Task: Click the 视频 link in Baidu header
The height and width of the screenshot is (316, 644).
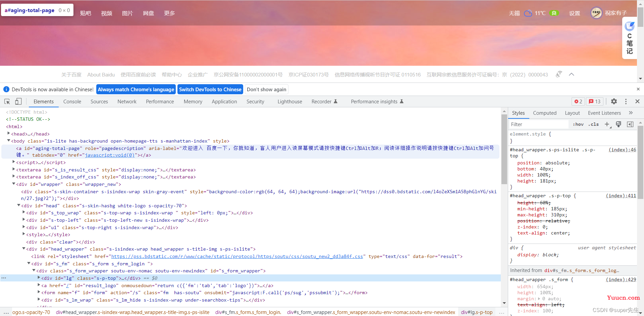Action: tap(107, 13)
